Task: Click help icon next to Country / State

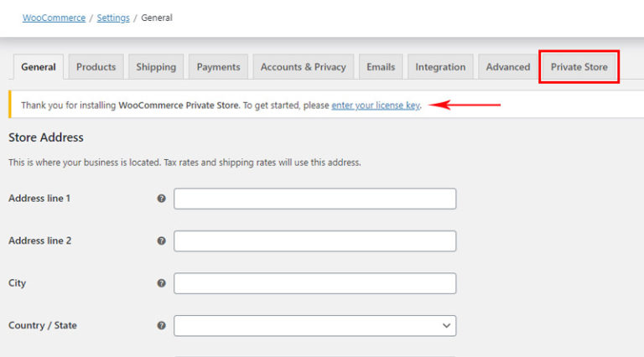Action: point(161,325)
